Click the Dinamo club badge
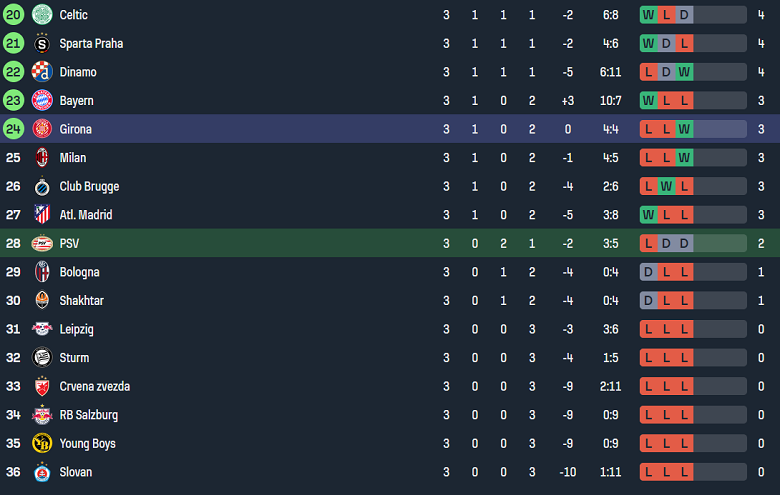The width and height of the screenshot is (780, 495). click(x=42, y=72)
